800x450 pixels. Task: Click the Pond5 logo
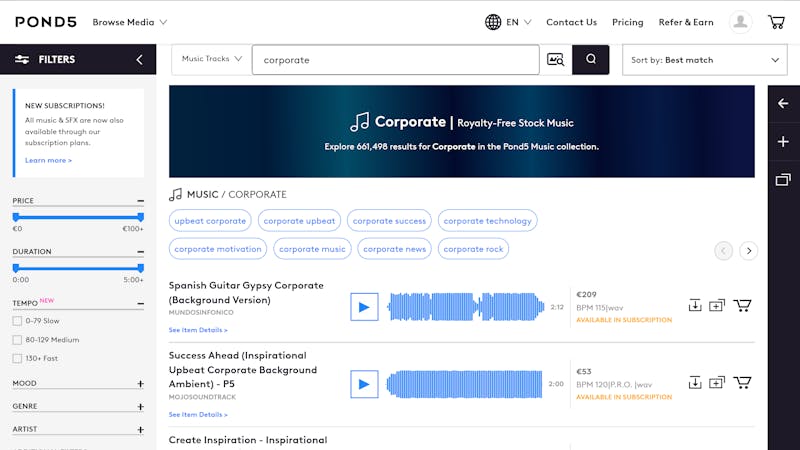tap(46, 22)
